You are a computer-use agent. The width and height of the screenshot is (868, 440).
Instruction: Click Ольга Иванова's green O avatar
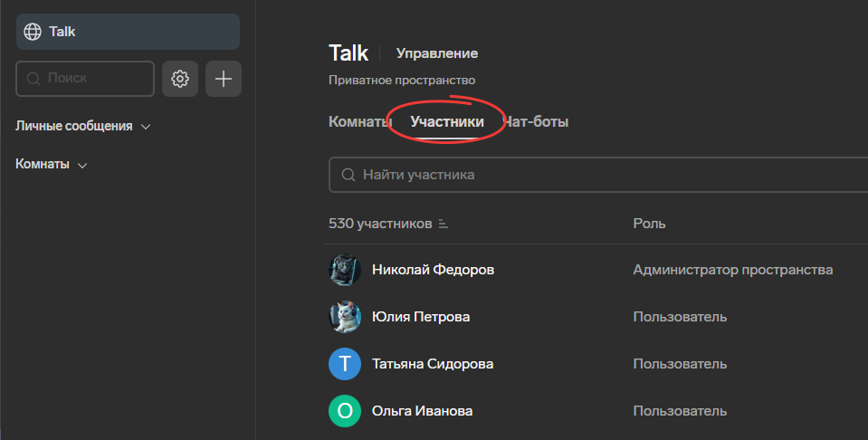pos(345,411)
